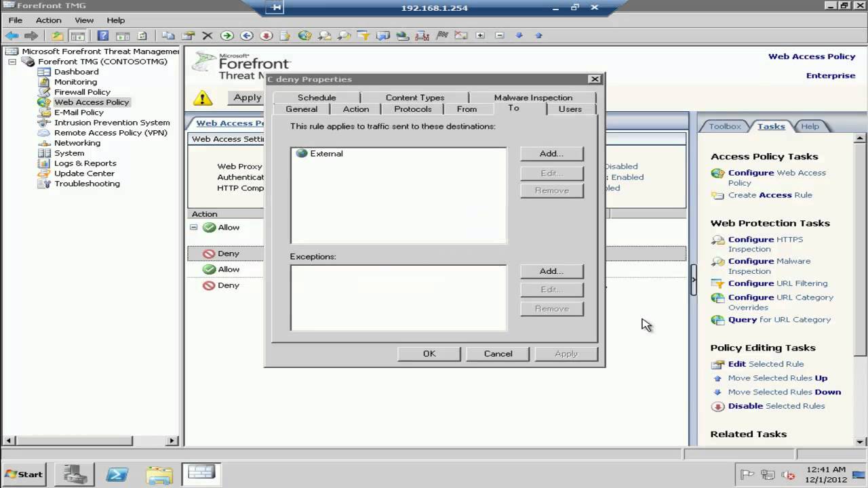The height and width of the screenshot is (488, 868).
Task: Click Add button for destinations list
Action: tap(551, 154)
